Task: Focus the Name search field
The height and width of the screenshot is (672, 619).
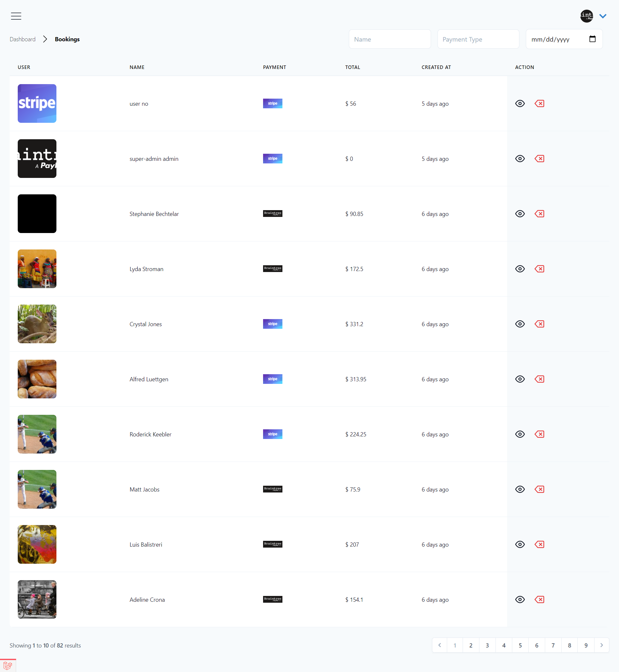Action: point(389,39)
